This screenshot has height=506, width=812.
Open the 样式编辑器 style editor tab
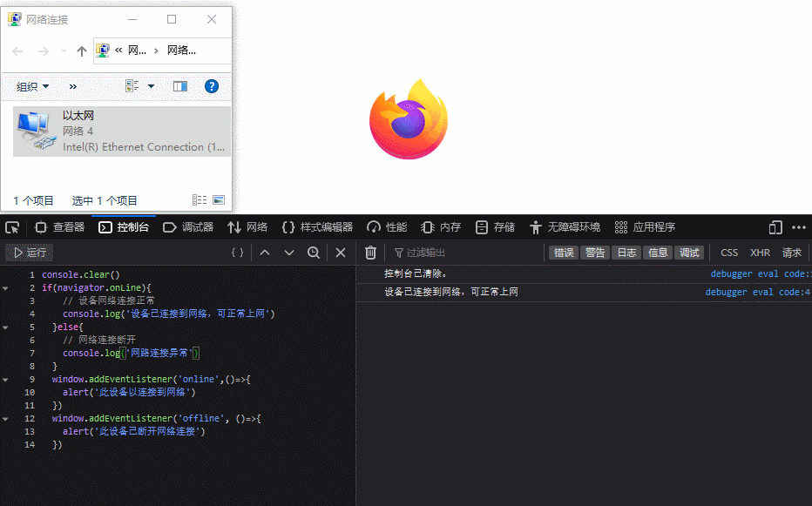317,227
